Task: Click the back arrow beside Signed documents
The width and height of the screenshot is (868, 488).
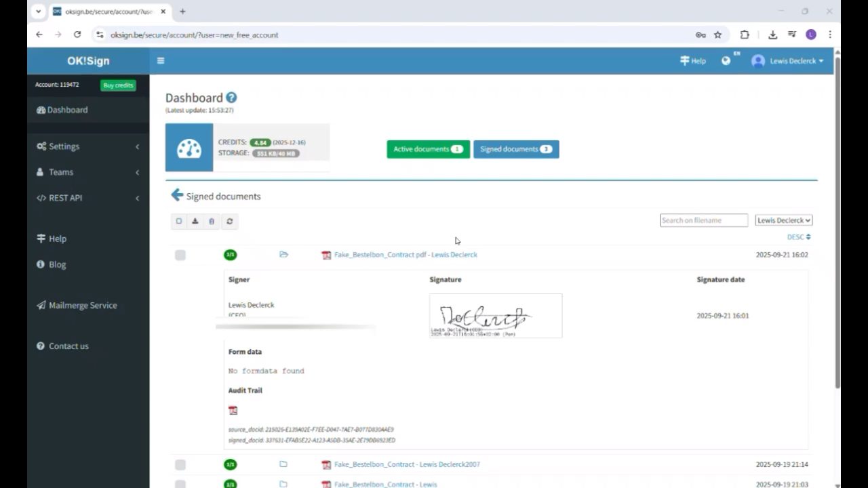Action: 177,195
